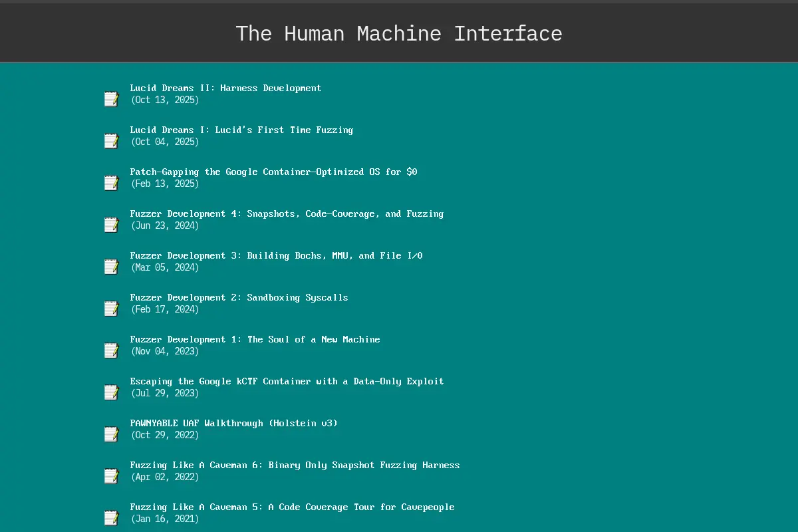This screenshot has width=798, height=532.
Task: Click the date (Oct 04, 2025)
Action: [x=165, y=142]
